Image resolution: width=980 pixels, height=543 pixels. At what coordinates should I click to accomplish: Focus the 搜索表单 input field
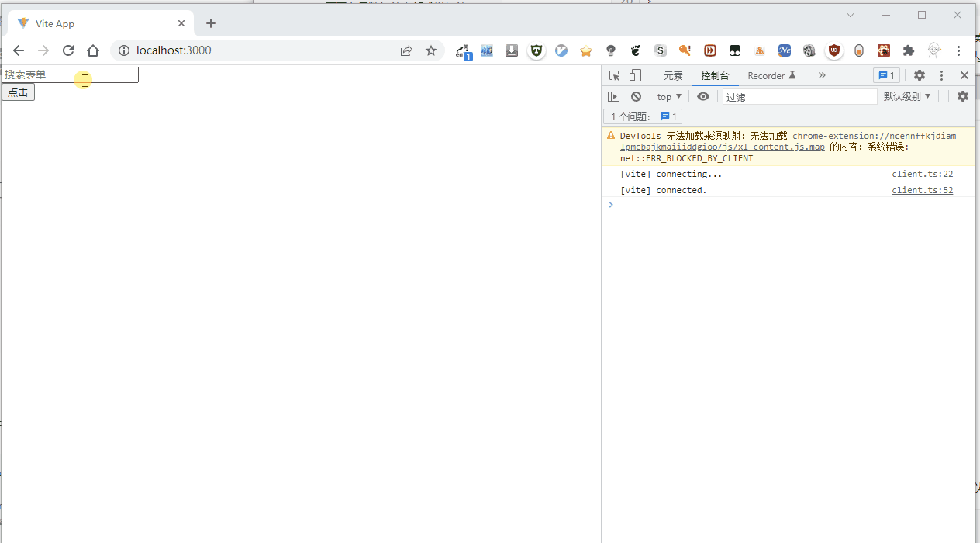[70, 74]
